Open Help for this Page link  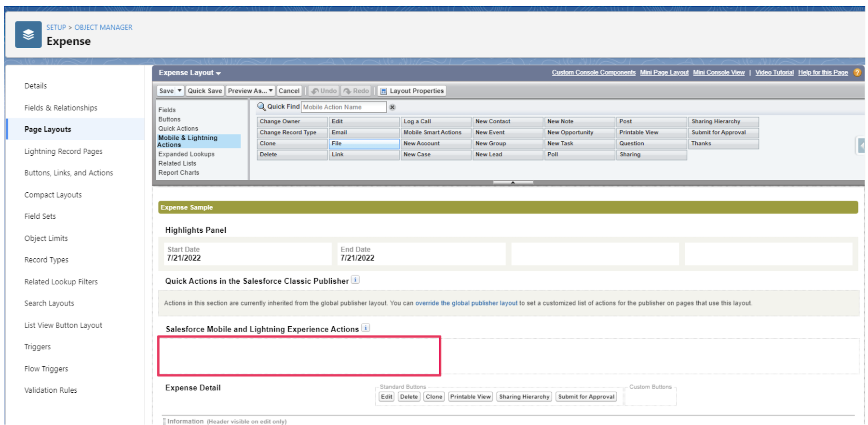[823, 72]
